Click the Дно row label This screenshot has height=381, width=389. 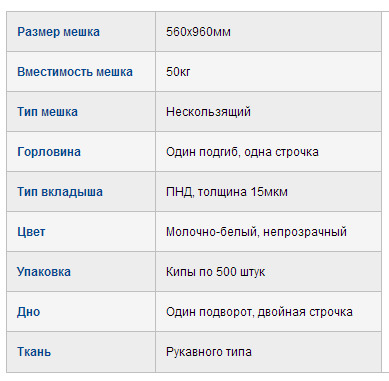(x=29, y=312)
